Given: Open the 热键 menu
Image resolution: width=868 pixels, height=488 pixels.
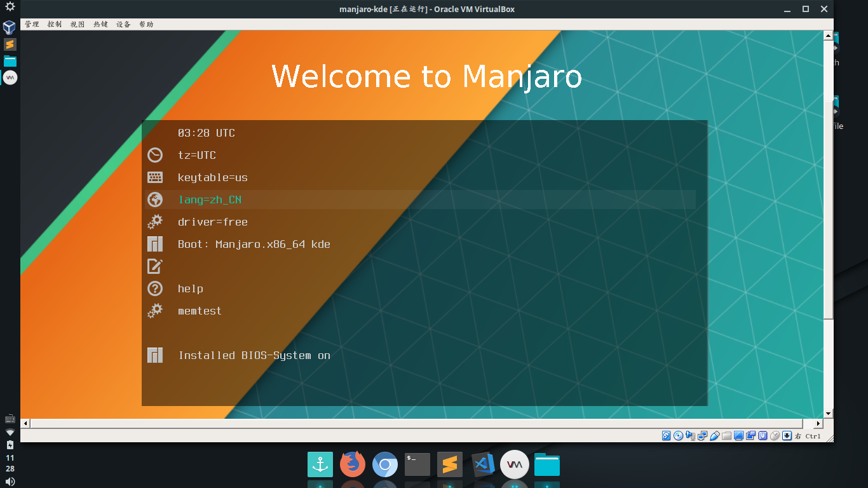Looking at the screenshot, I should [x=100, y=24].
